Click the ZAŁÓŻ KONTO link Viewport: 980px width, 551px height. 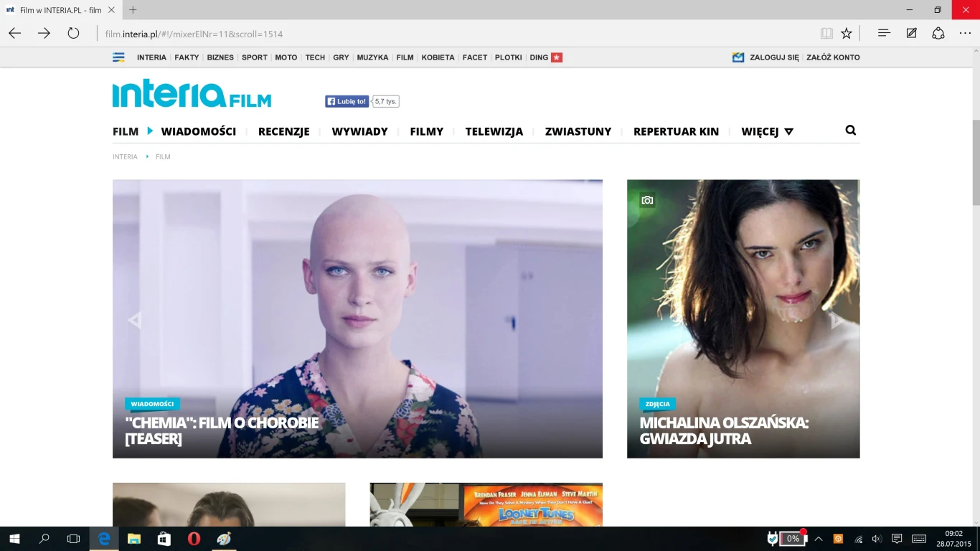[832, 57]
